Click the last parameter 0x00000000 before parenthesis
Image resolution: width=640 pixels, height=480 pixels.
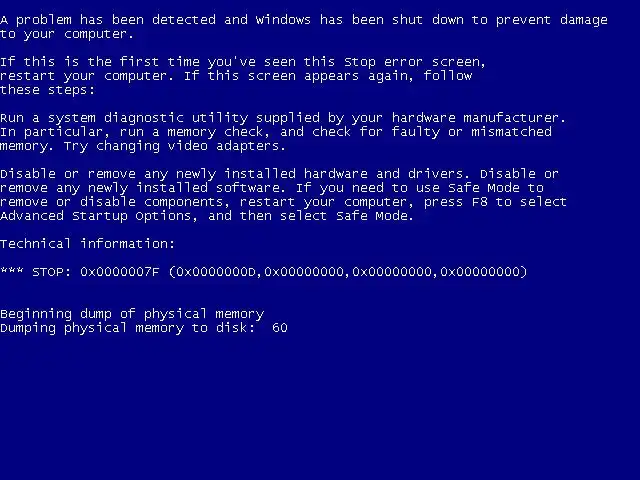click(480, 272)
